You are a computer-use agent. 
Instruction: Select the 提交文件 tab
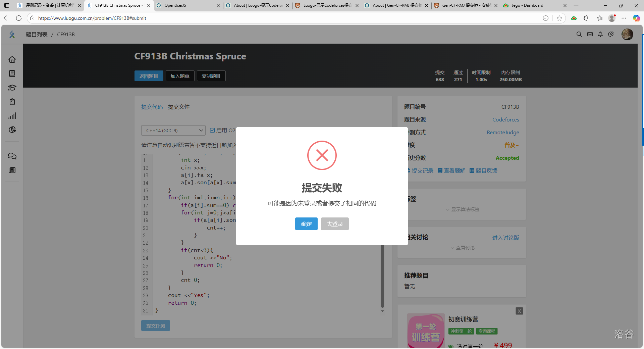179,107
